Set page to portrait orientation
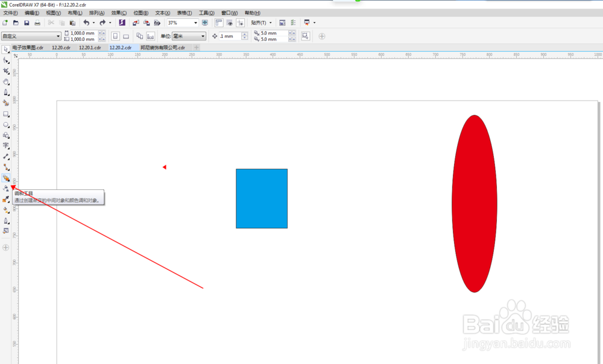This screenshot has height=364, width=603. pyautogui.click(x=115, y=36)
